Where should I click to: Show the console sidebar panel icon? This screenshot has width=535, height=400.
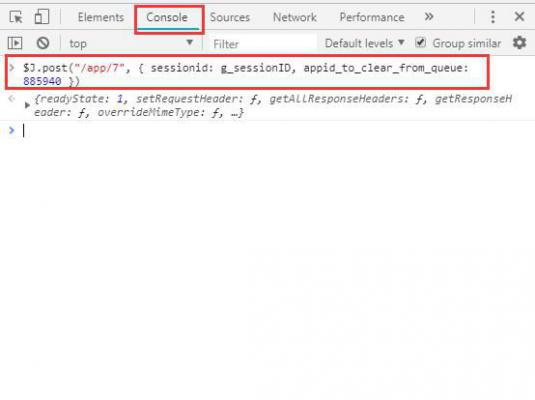tap(15, 43)
